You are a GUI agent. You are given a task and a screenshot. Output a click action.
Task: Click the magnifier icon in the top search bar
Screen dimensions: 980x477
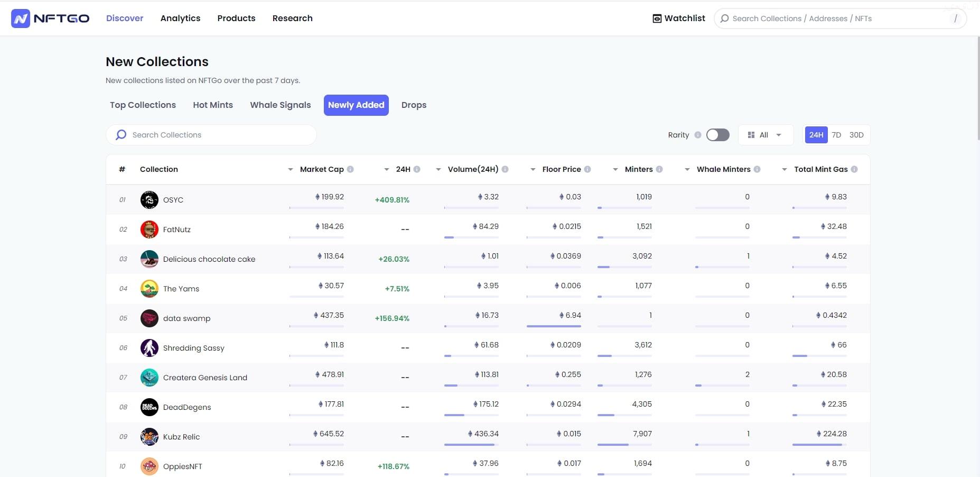pos(725,19)
